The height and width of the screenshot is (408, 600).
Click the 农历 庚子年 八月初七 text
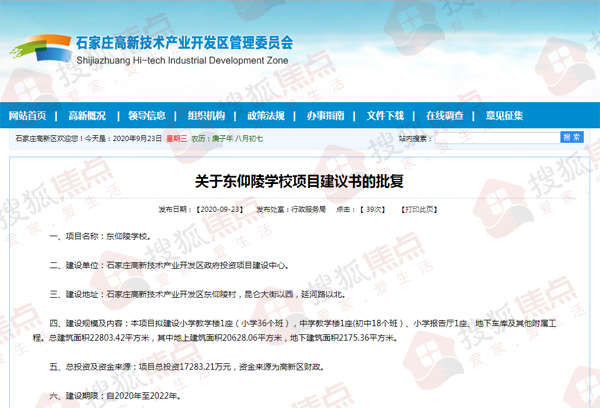tap(227, 139)
